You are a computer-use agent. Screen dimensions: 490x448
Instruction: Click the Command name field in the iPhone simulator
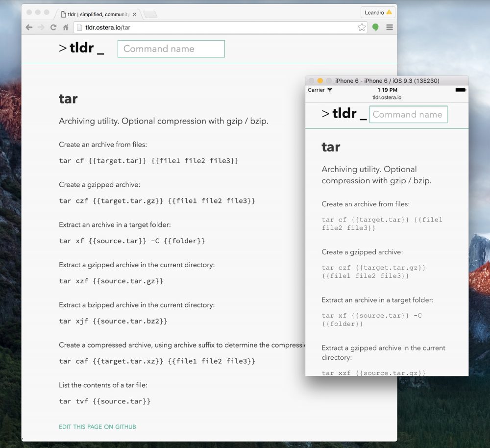click(408, 114)
